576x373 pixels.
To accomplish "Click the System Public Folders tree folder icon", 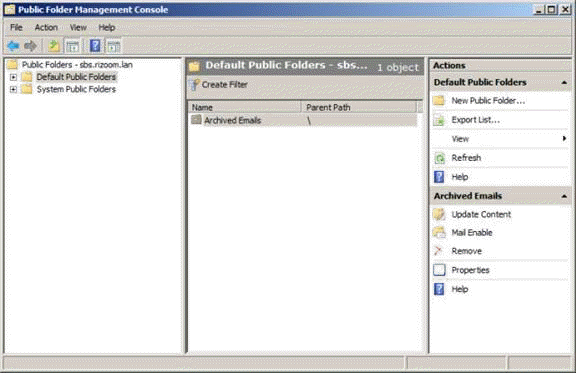I will coord(26,89).
